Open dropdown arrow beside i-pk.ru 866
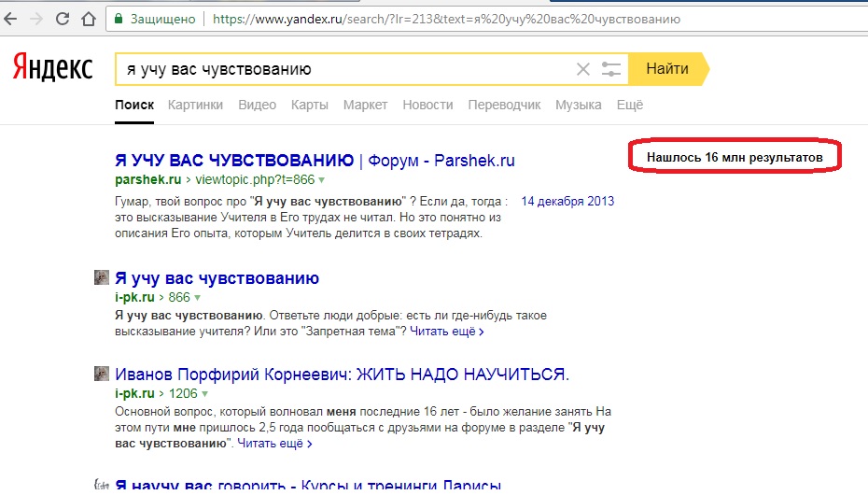868x495 pixels. pyautogui.click(x=198, y=298)
